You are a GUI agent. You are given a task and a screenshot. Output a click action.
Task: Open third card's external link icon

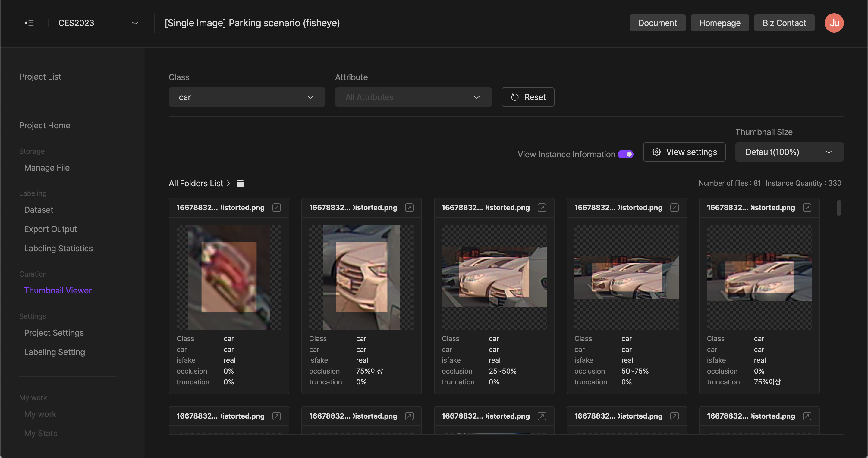pyautogui.click(x=542, y=207)
